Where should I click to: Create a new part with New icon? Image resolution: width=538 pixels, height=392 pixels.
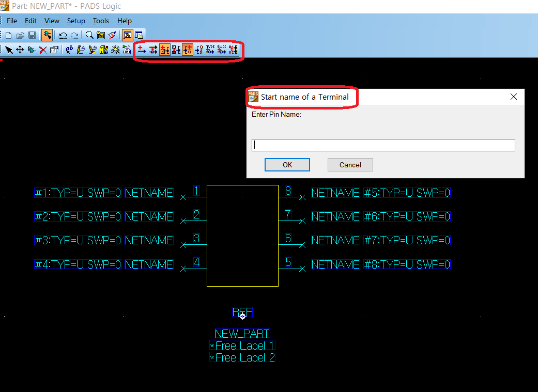[9, 35]
